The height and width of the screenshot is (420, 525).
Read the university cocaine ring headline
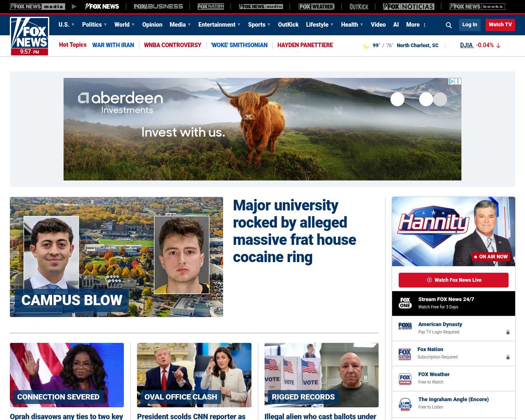pos(294,231)
